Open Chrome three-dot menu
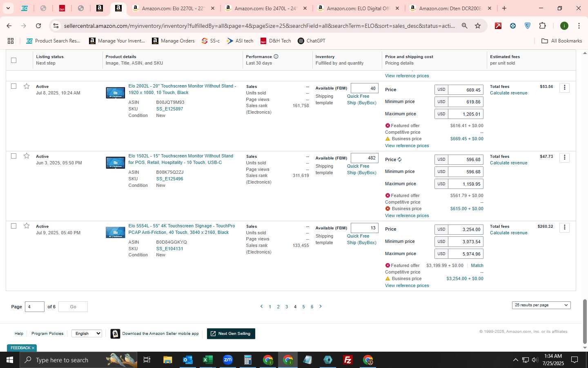The image size is (588, 368). point(579,26)
